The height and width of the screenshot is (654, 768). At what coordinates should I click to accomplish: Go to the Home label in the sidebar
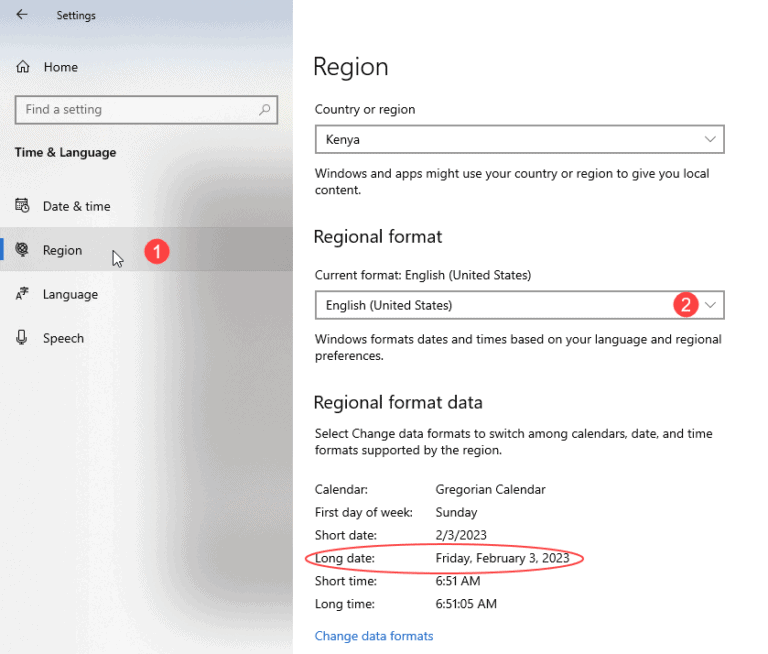pyautogui.click(x=61, y=67)
